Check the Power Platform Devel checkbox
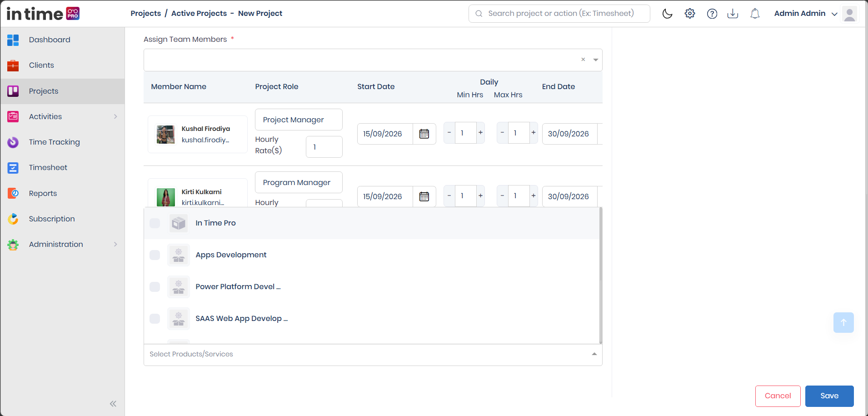 (x=155, y=286)
